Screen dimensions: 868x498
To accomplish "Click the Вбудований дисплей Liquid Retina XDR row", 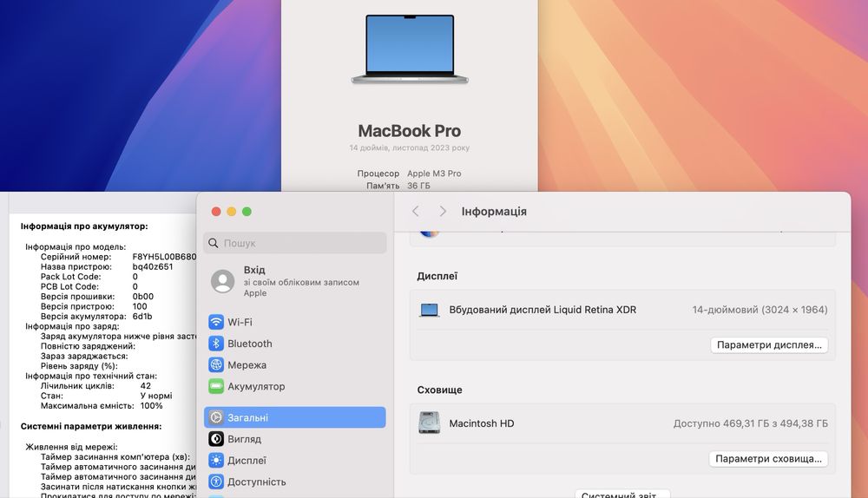I will coord(622,310).
